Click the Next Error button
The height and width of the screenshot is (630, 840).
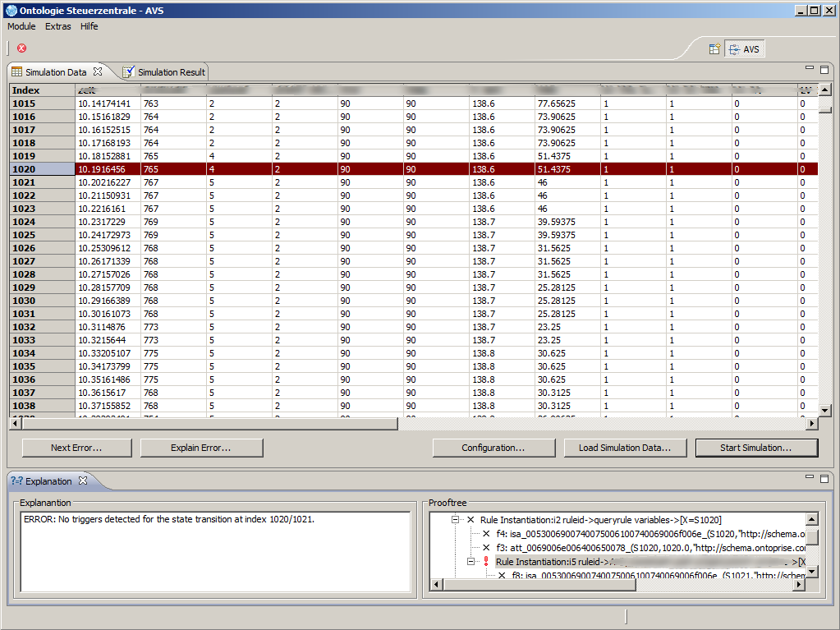pyautogui.click(x=76, y=448)
